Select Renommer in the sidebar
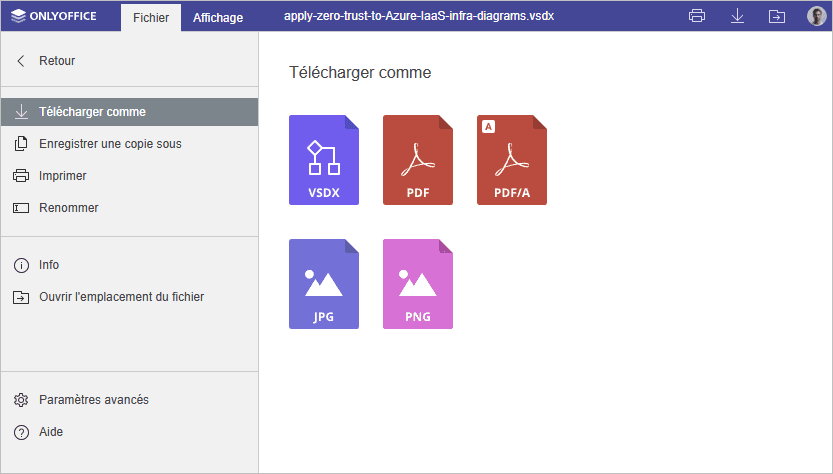 click(x=130, y=207)
